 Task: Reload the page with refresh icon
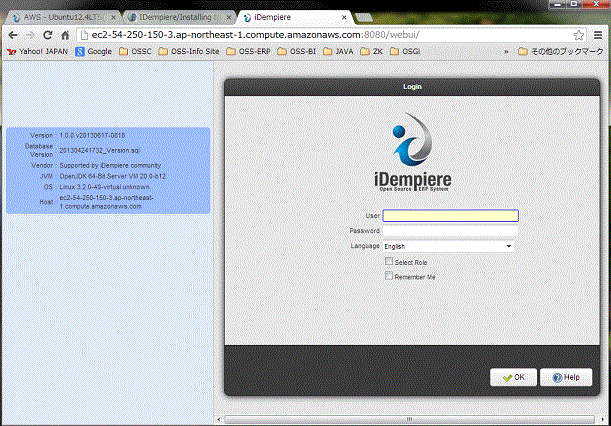coord(48,35)
